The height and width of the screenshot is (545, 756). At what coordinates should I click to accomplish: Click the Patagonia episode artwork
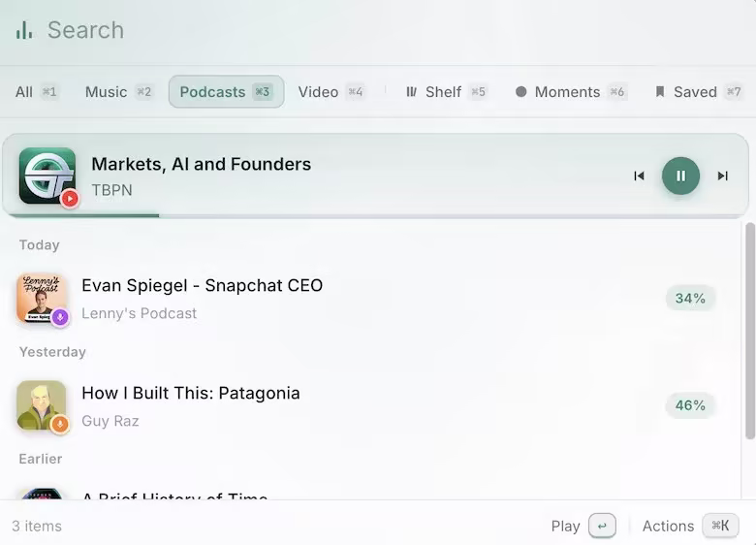click(x=41, y=405)
